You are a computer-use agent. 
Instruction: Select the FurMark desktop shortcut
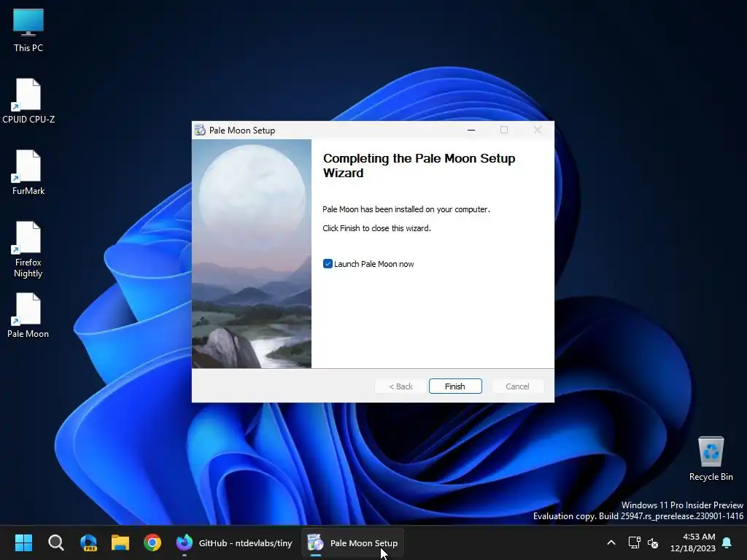[28, 172]
